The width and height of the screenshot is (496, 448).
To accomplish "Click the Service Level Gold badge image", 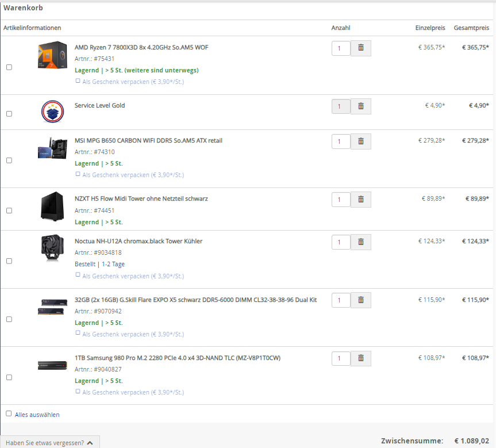I will tap(52, 112).
